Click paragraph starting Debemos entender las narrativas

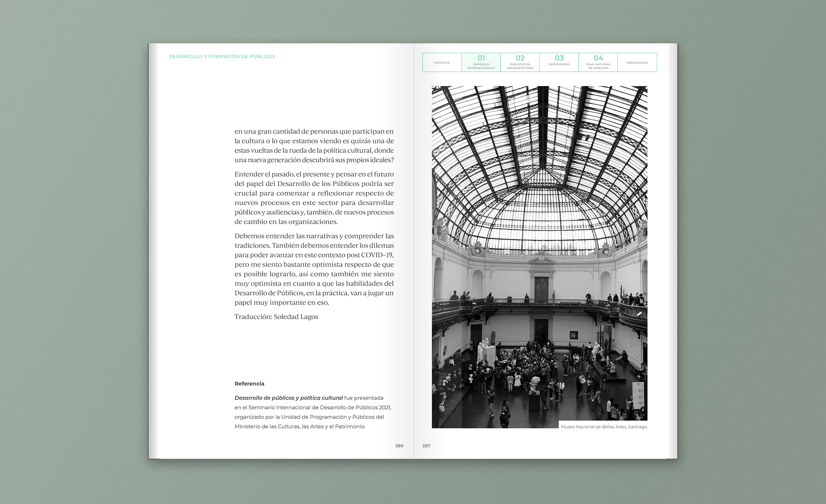[314, 269]
